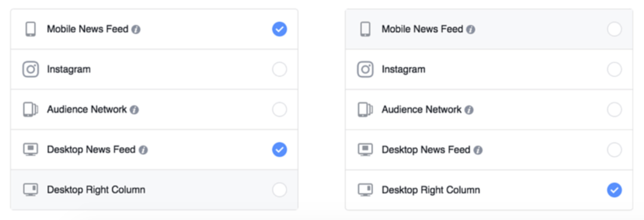
Task: Click the Instagram label in the right panel
Action: coord(403,69)
